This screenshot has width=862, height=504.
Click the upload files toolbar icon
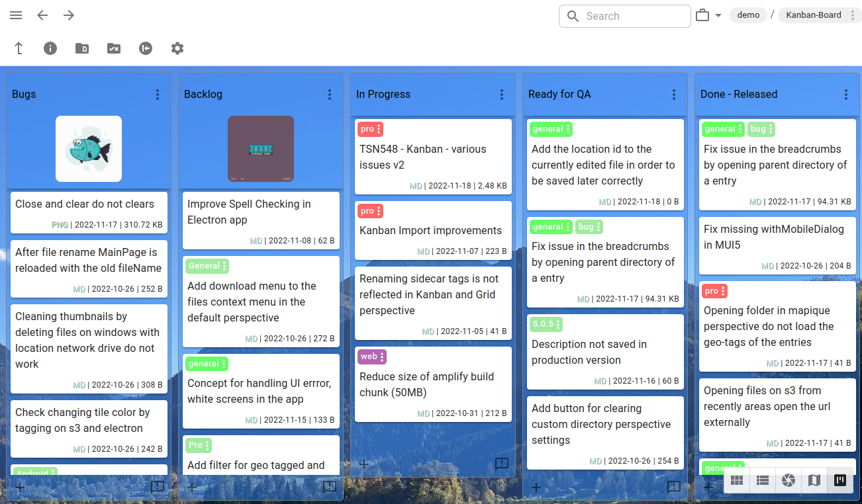(x=19, y=48)
